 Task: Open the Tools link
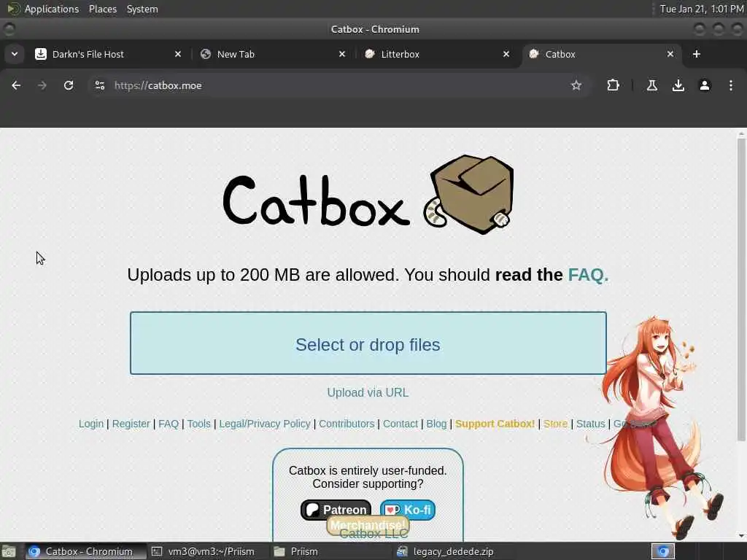point(198,424)
